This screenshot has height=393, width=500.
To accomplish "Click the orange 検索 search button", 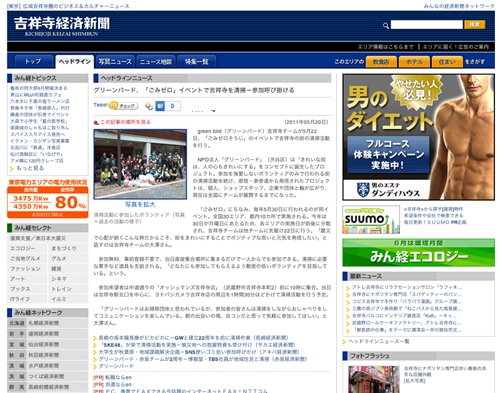I will (x=475, y=25).
